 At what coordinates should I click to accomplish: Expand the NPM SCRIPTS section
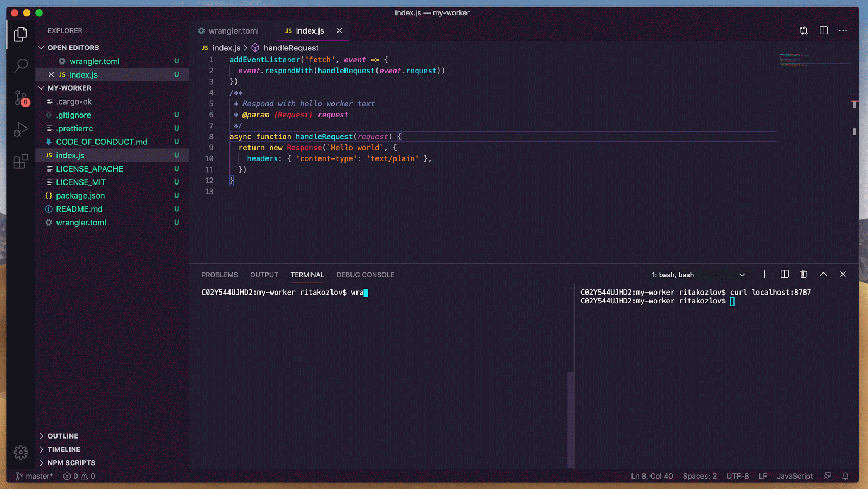(x=71, y=463)
